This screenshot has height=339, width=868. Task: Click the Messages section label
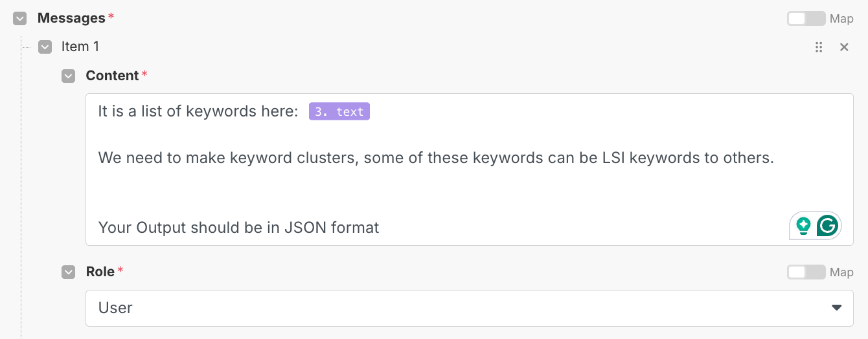(71, 18)
